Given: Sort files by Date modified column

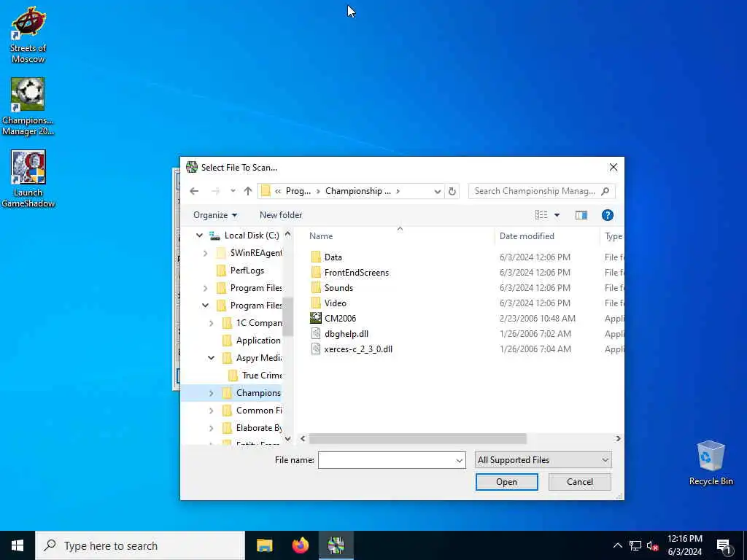Looking at the screenshot, I should click(527, 236).
